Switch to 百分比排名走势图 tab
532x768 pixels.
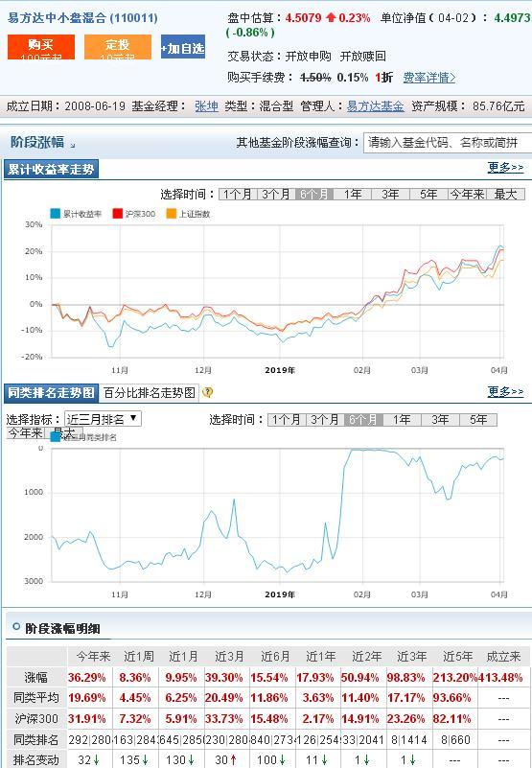click(150, 393)
